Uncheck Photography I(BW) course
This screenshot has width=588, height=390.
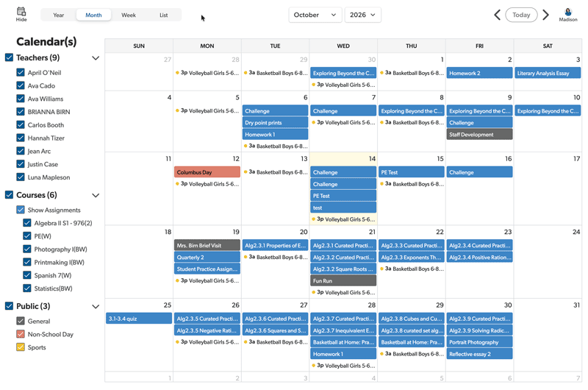[27, 249]
